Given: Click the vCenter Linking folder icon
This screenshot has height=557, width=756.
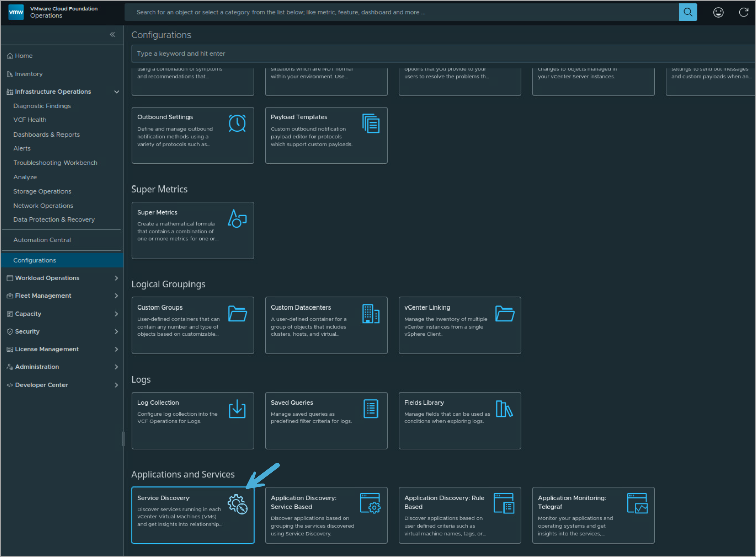Looking at the screenshot, I should pyautogui.click(x=505, y=314).
